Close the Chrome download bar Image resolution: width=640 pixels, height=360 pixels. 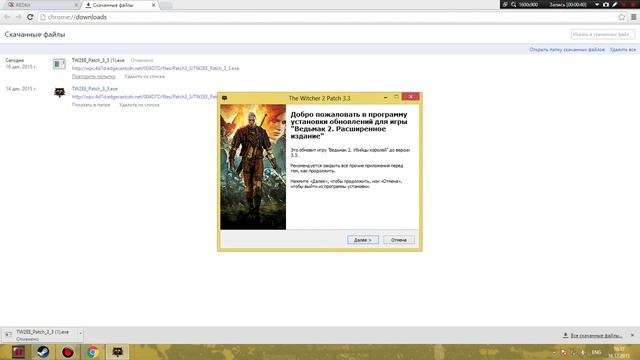click(632, 335)
